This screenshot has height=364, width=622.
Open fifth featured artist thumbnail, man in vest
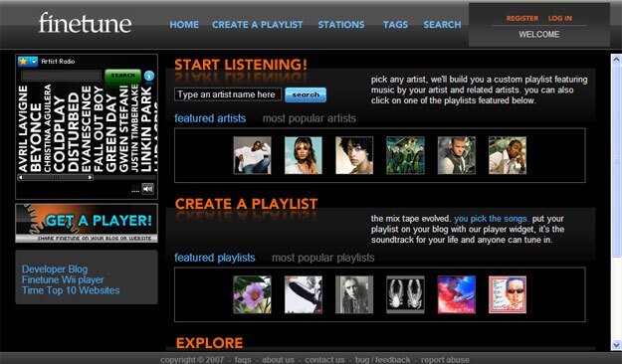coord(457,155)
